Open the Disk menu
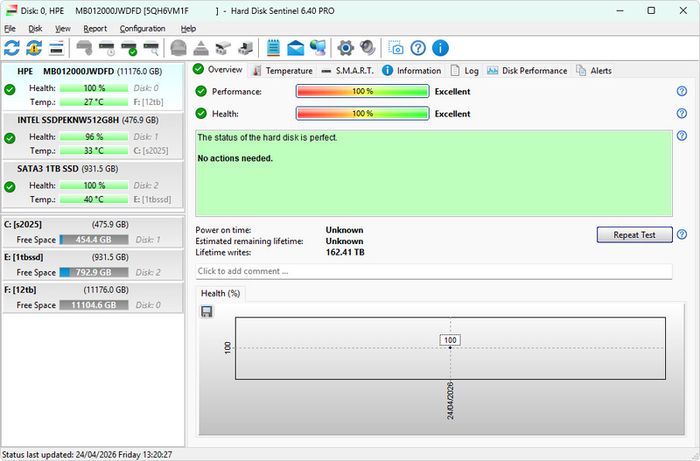700x461 pixels. 35,29
